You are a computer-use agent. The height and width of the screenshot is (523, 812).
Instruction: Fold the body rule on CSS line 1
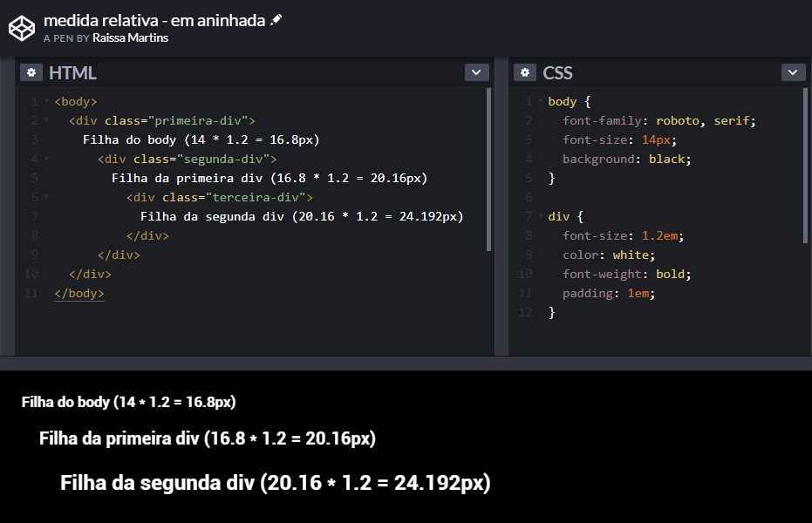pyautogui.click(x=541, y=101)
